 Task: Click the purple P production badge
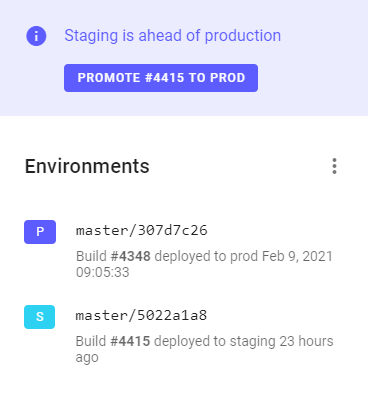tap(40, 232)
